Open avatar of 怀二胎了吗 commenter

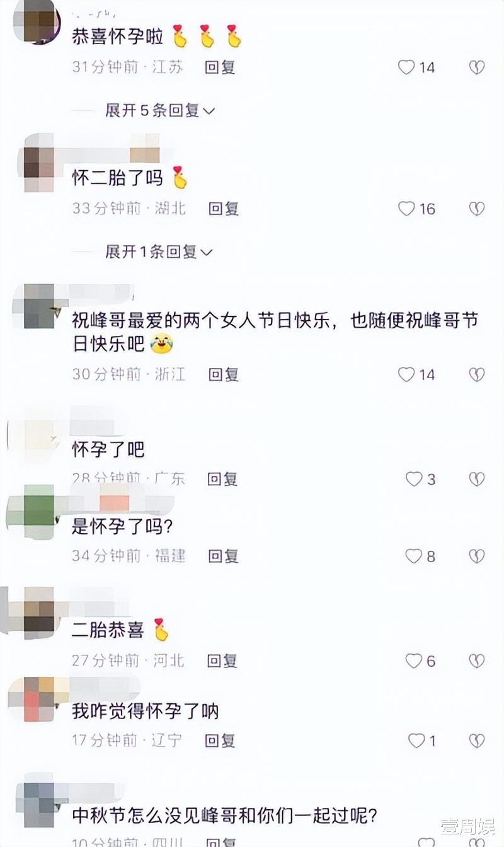click(x=39, y=162)
